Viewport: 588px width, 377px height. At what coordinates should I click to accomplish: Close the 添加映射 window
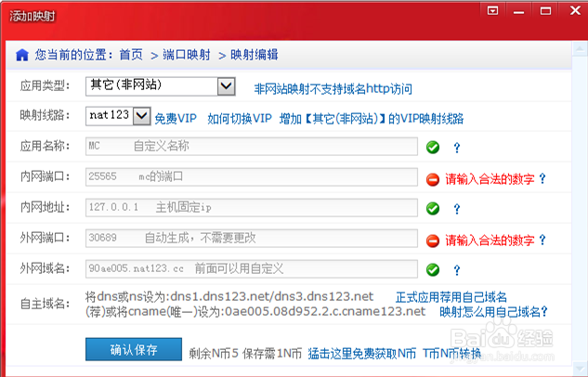pos(575,10)
